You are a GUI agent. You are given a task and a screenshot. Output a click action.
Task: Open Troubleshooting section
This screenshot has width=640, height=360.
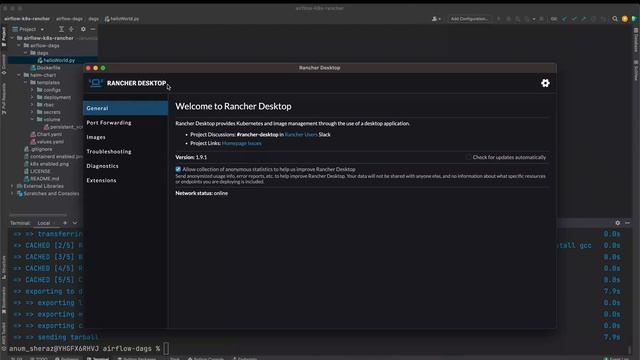[125, 151]
